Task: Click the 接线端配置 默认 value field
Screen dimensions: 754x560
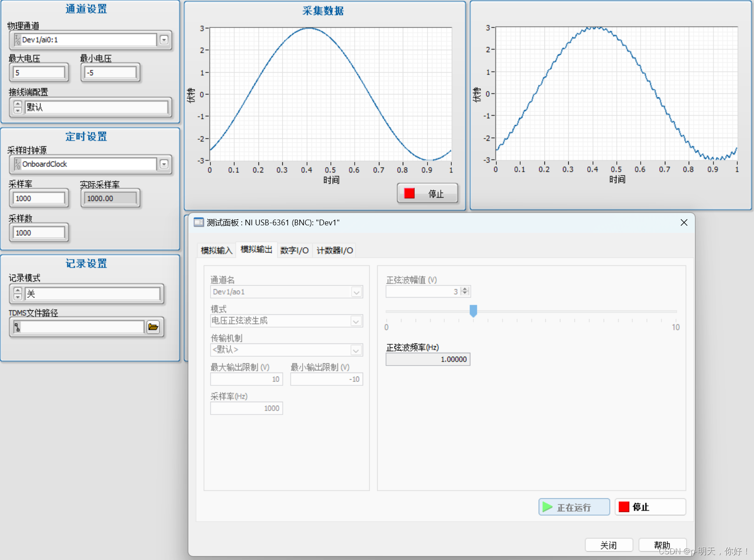Action: (x=97, y=107)
